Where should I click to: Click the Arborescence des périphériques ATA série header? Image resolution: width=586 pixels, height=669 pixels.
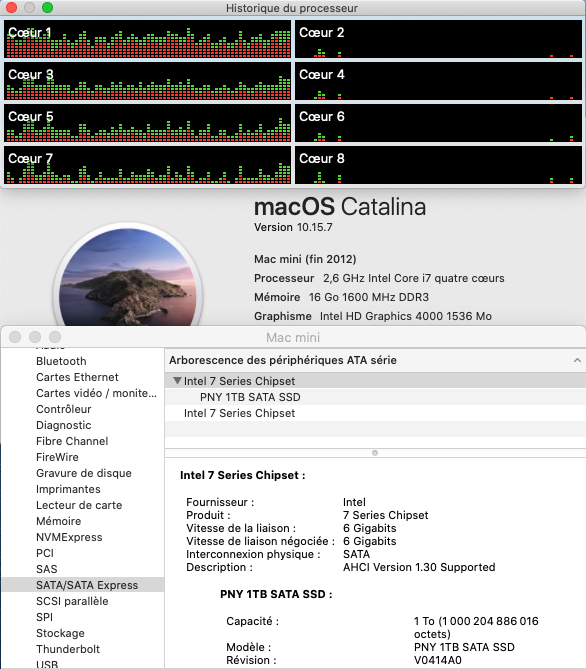point(375,360)
